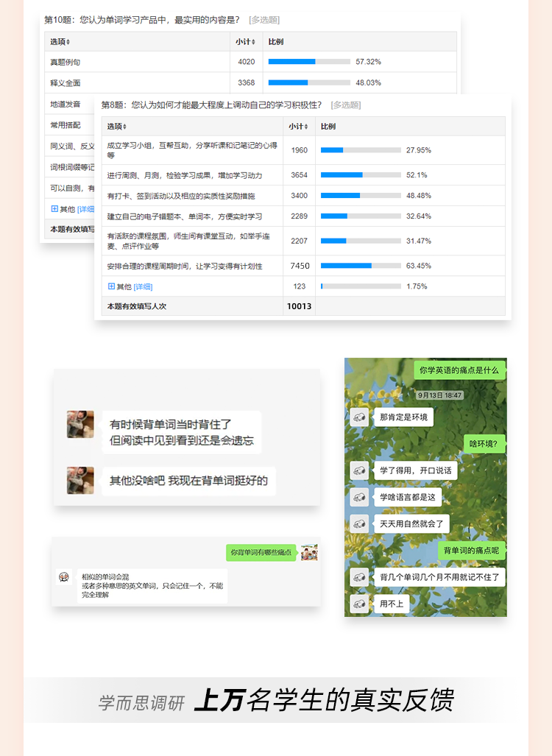
Task: Select the 释义全面 option row
Action: [x=251, y=83]
